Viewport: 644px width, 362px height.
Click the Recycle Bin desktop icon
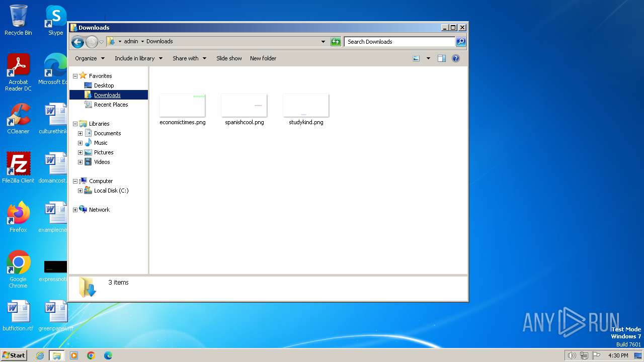[18, 20]
